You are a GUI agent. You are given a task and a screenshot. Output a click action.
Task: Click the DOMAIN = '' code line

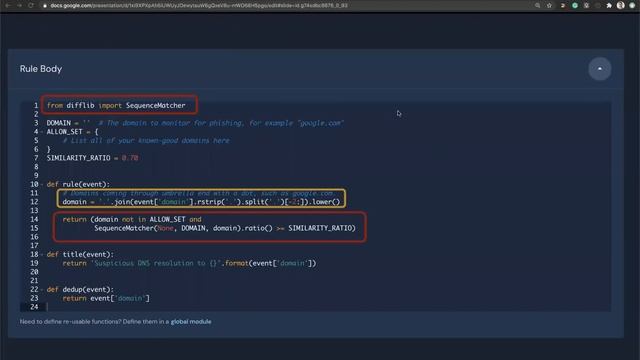click(x=195, y=123)
